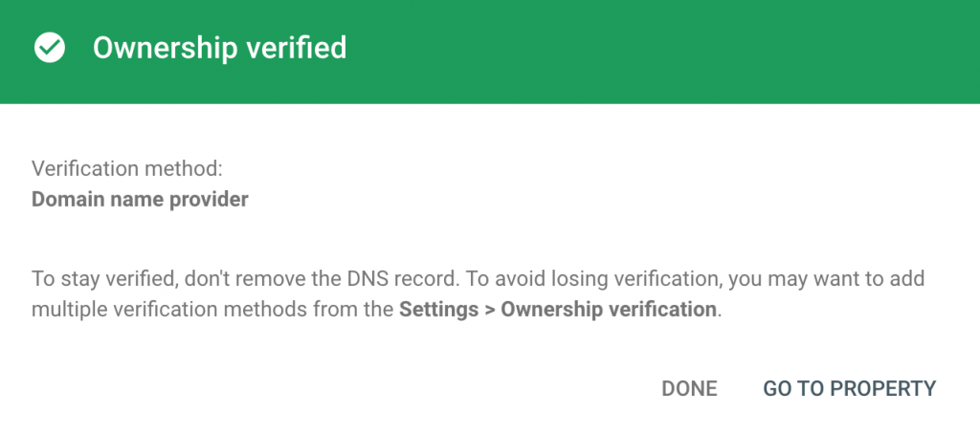
Task: Select the "Domain name provider" text
Action: point(140,200)
